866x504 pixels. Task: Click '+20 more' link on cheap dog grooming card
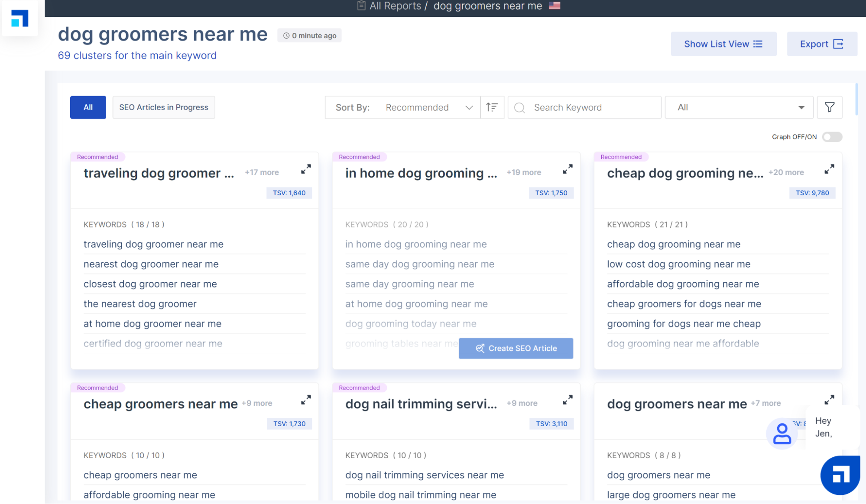(786, 172)
